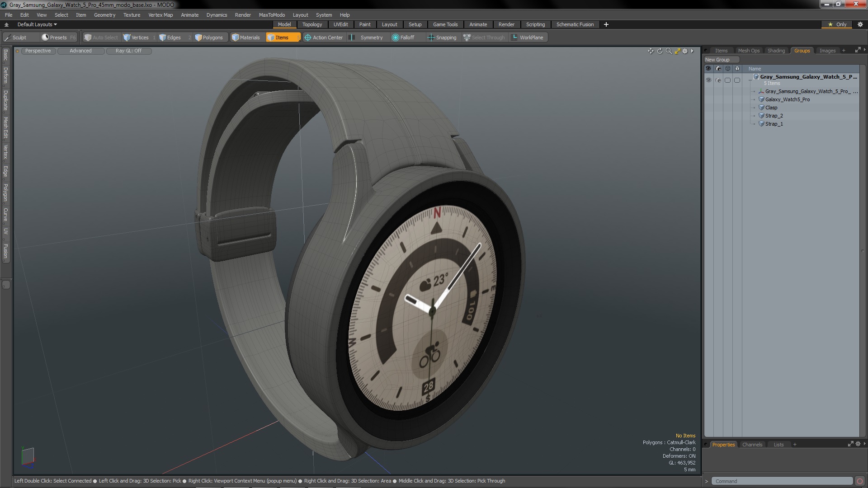
Task: Maximize viewport with yellow arrows icon
Action: point(677,51)
